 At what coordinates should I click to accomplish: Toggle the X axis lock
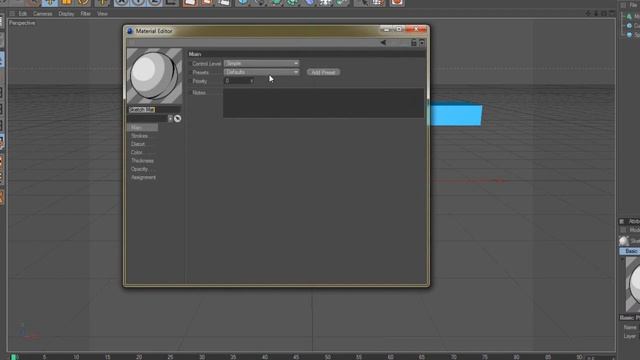(x=121, y=2)
